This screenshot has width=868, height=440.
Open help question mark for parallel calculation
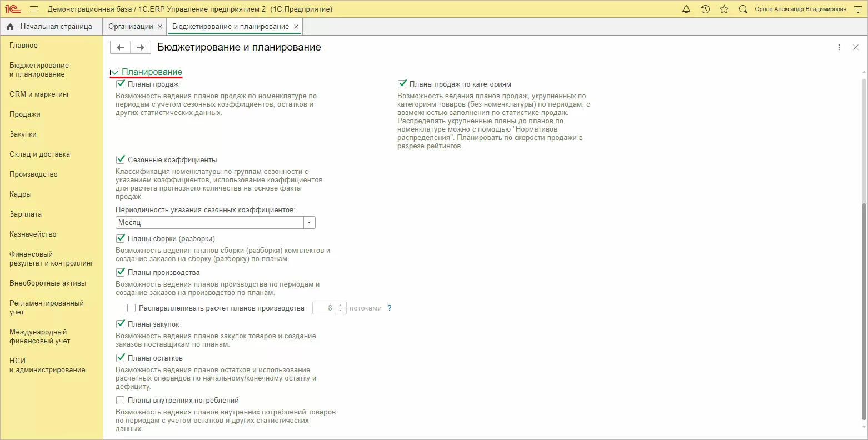click(x=390, y=308)
